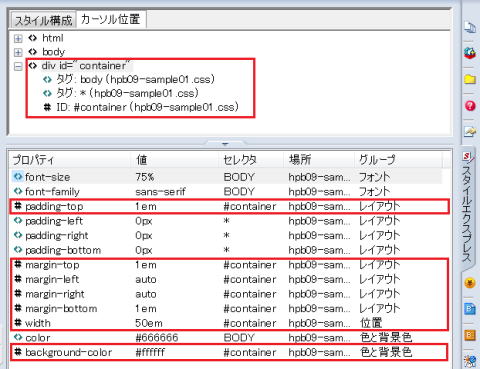This screenshot has height=369, width=480.
Task: Sort by the 場所 column header
Action: (x=319, y=160)
